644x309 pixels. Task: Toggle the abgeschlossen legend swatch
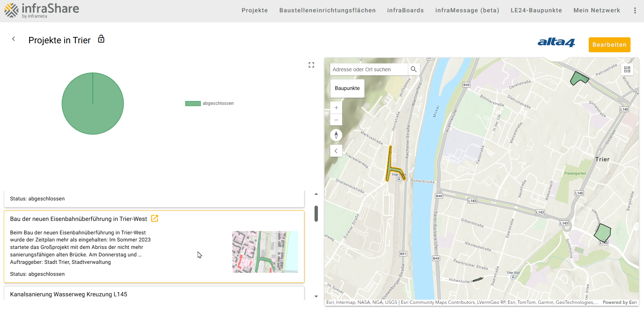click(x=193, y=103)
